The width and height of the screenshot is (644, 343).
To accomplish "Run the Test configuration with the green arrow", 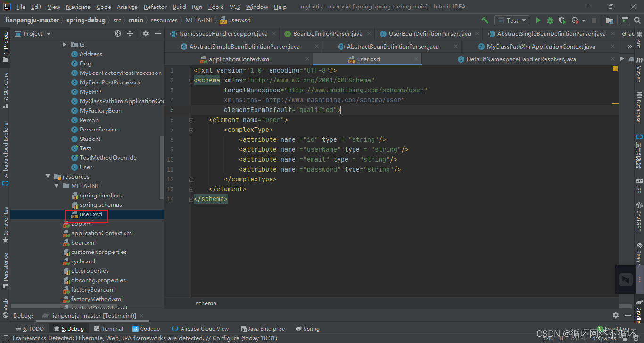I will pyautogui.click(x=538, y=20).
